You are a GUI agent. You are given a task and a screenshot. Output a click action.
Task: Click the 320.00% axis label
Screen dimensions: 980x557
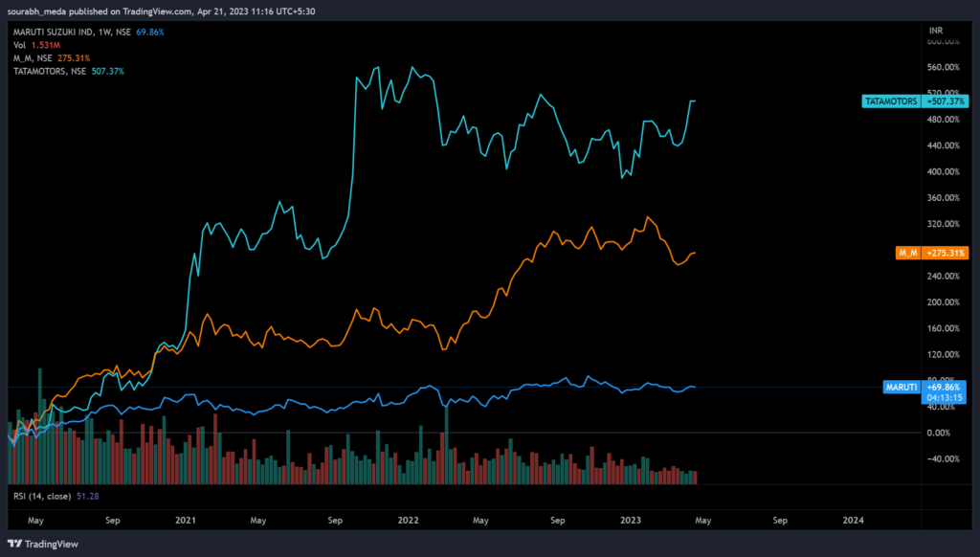pos(943,224)
